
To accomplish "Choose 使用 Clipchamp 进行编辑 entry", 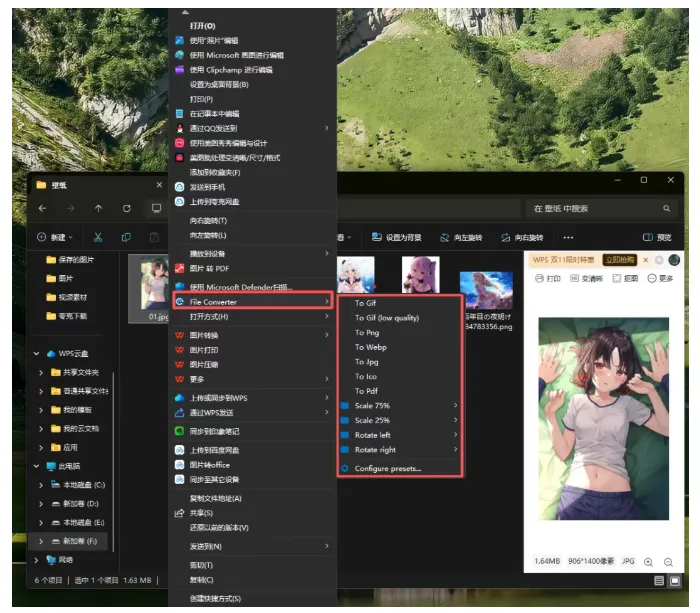I will pos(252,70).
